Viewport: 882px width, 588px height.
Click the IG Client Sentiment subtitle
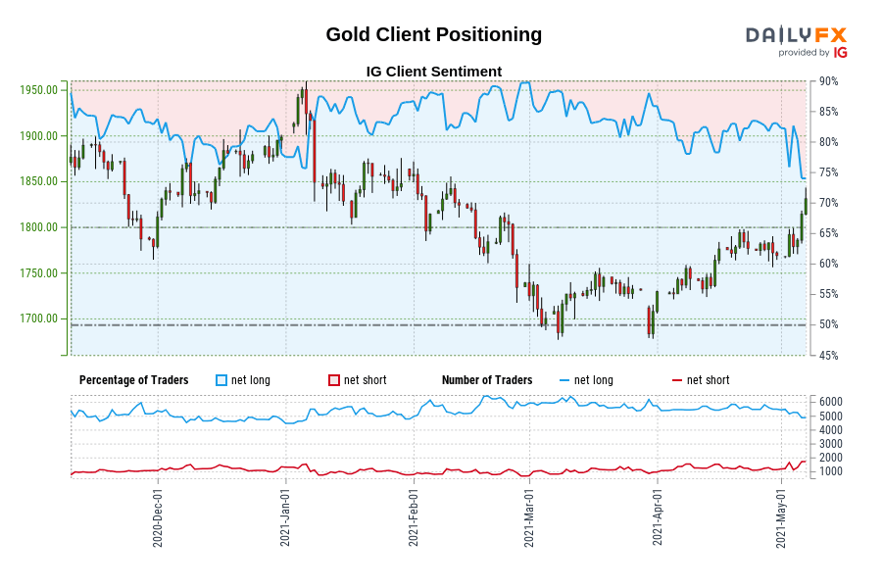point(434,72)
